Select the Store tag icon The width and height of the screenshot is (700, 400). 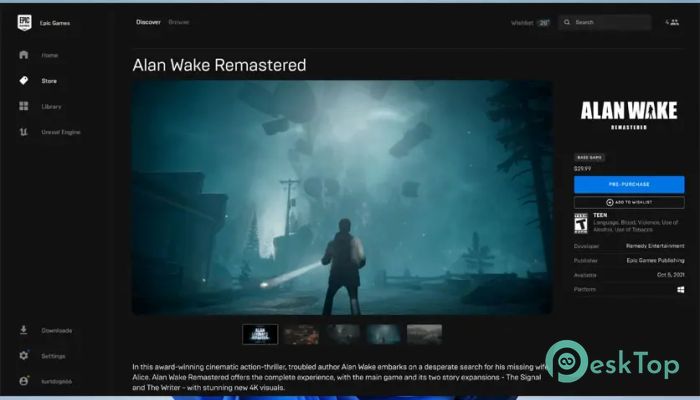click(x=24, y=80)
